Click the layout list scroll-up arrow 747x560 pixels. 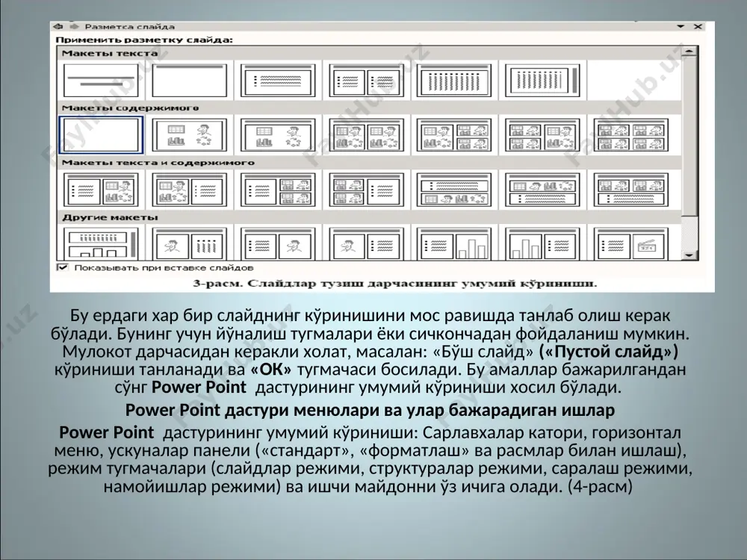pyautogui.click(x=689, y=52)
